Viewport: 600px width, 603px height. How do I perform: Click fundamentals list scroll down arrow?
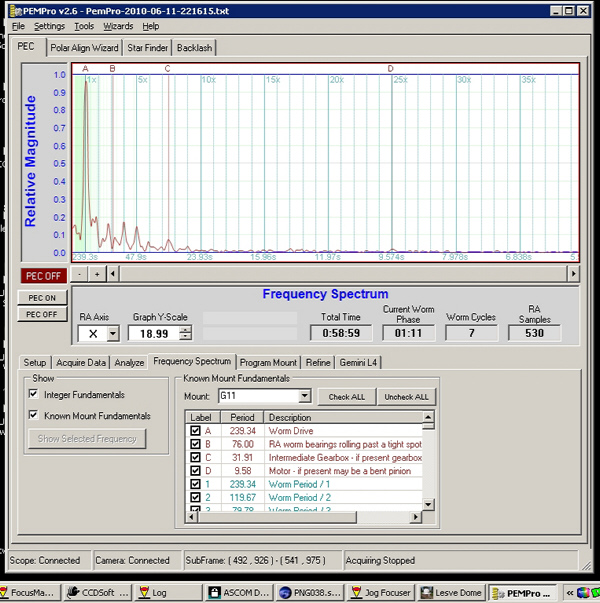[x=428, y=504]
